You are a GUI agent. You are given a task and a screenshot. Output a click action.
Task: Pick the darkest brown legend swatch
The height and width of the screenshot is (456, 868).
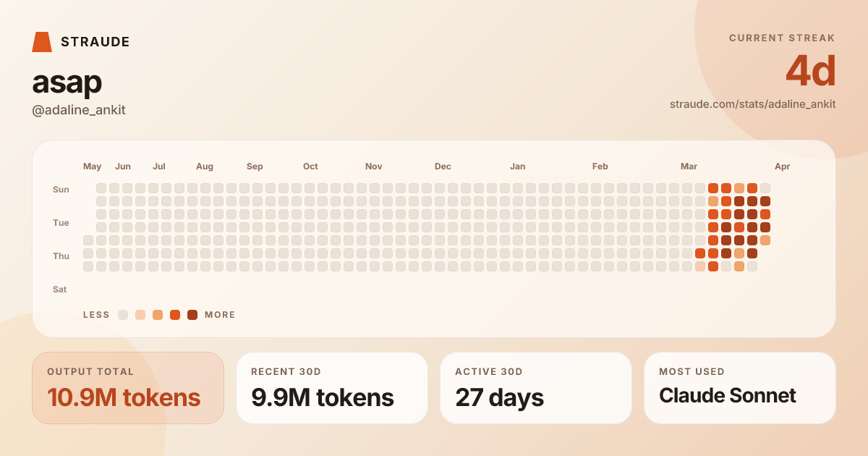tap(192, 315)
